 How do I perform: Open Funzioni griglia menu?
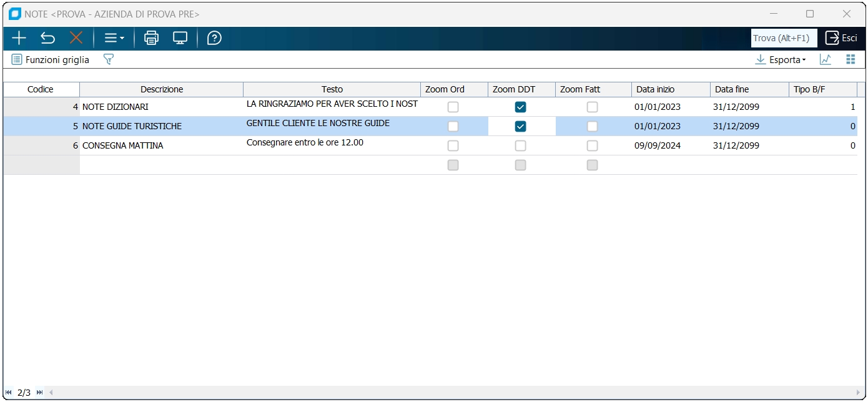[x=51, y=60]
